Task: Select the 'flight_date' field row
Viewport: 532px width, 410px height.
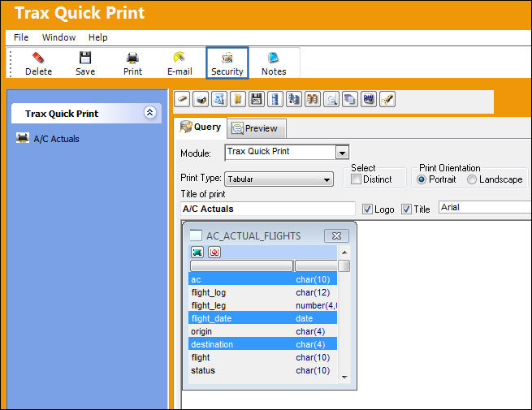Action: coord(263,318)
